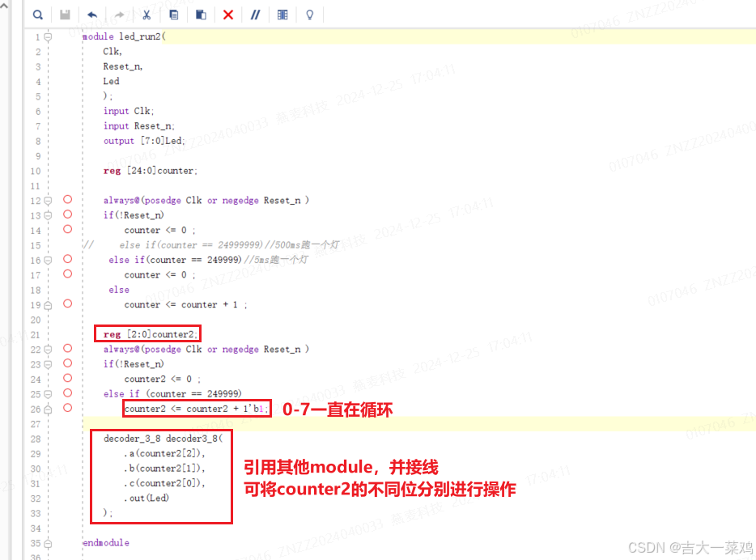This screenshot has height=560, width=756.
Task: Click the lightbulb language templates icon
Action: (x=309, y=15)
